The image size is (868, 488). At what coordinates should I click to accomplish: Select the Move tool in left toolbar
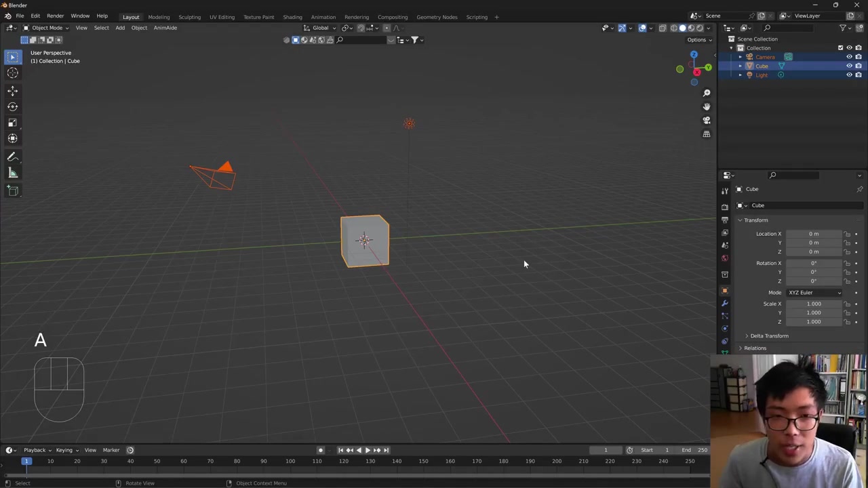pos(12,90)
